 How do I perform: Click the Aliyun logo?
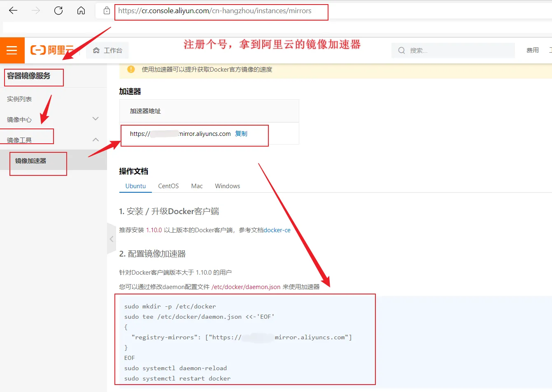52,50
